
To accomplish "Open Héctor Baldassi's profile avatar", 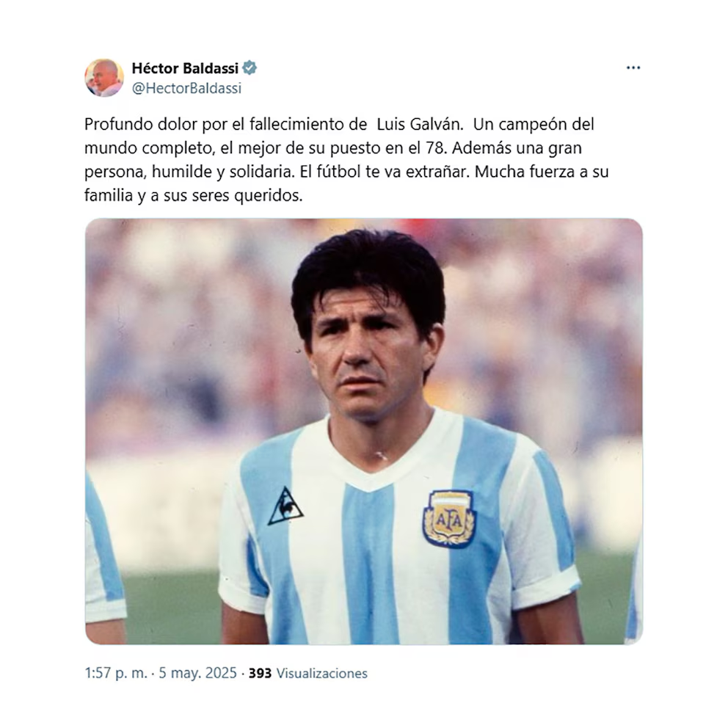I will coord(104,78).
